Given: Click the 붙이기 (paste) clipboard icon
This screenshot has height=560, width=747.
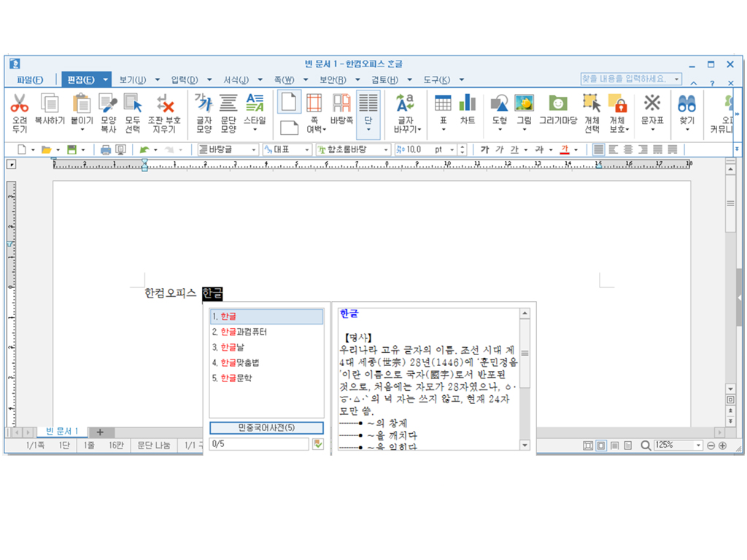Looking at the screenshot, I should [82, 103].
